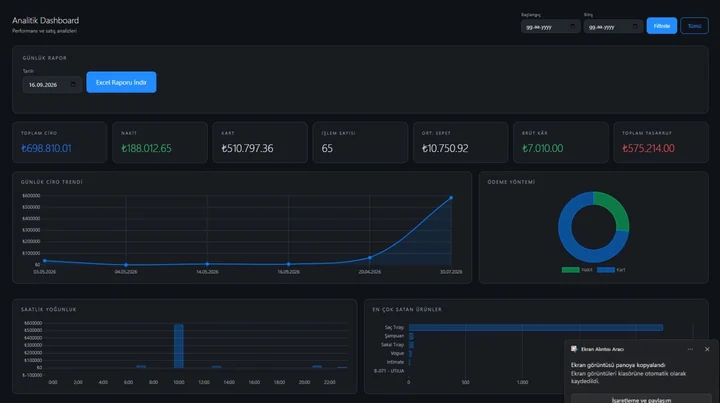
Task: Click the İşlem Sayısı value 65
Action: 327,148
